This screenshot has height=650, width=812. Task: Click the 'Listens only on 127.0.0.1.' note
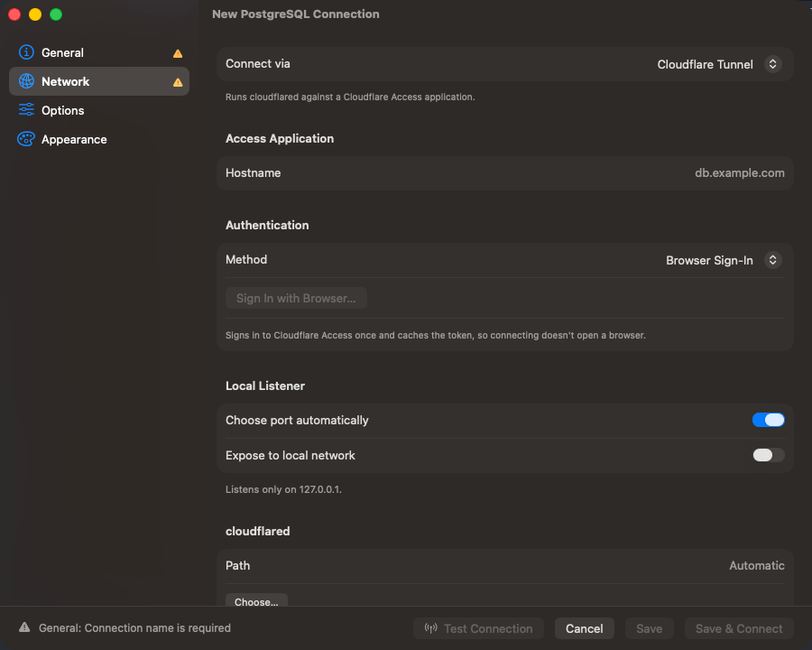click(283, 489)
